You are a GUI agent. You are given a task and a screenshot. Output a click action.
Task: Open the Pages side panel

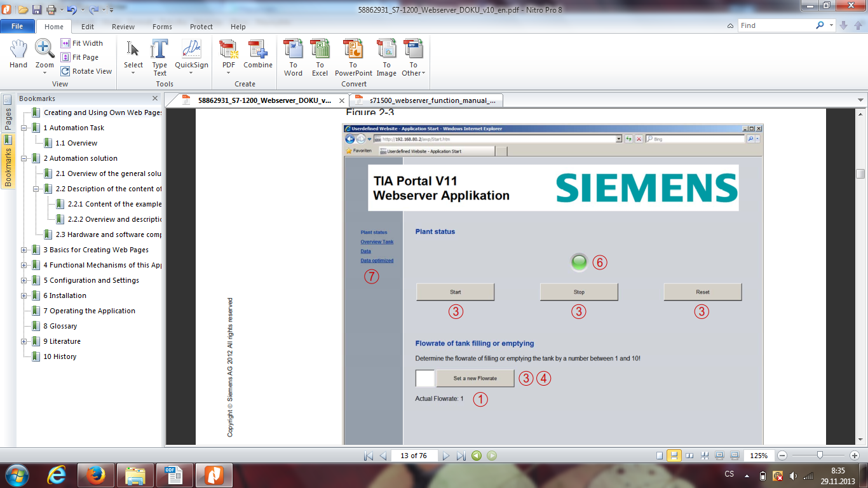pos(8,112)
